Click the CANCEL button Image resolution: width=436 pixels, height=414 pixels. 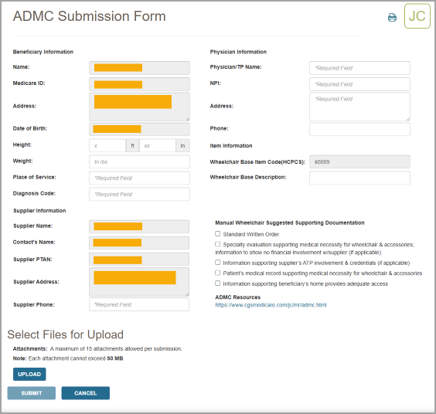(85, 393)
